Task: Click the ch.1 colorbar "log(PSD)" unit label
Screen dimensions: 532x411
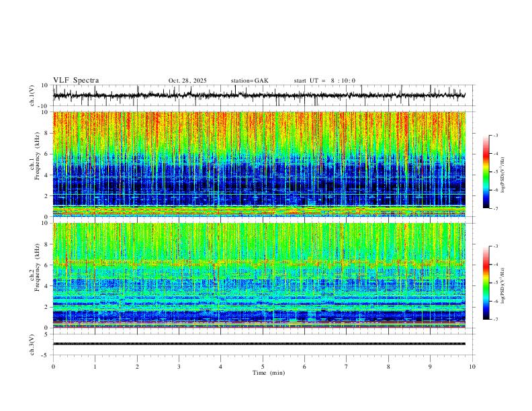Action: pos(502,175)
